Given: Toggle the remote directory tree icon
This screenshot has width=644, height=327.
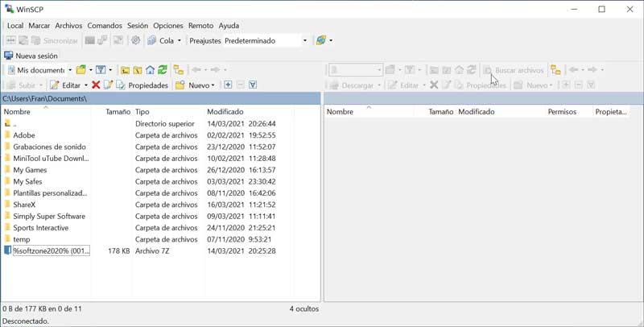Looking at the screenshot, I should point(555,70).
